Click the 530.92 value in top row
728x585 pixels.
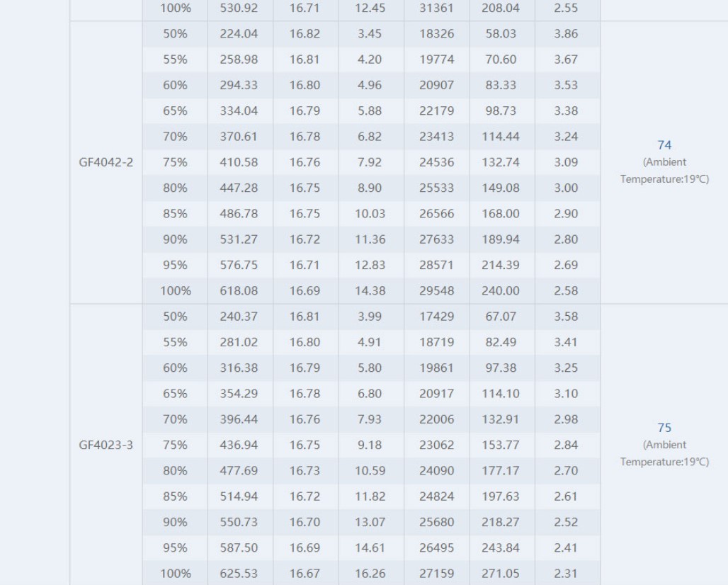(239, 8)
